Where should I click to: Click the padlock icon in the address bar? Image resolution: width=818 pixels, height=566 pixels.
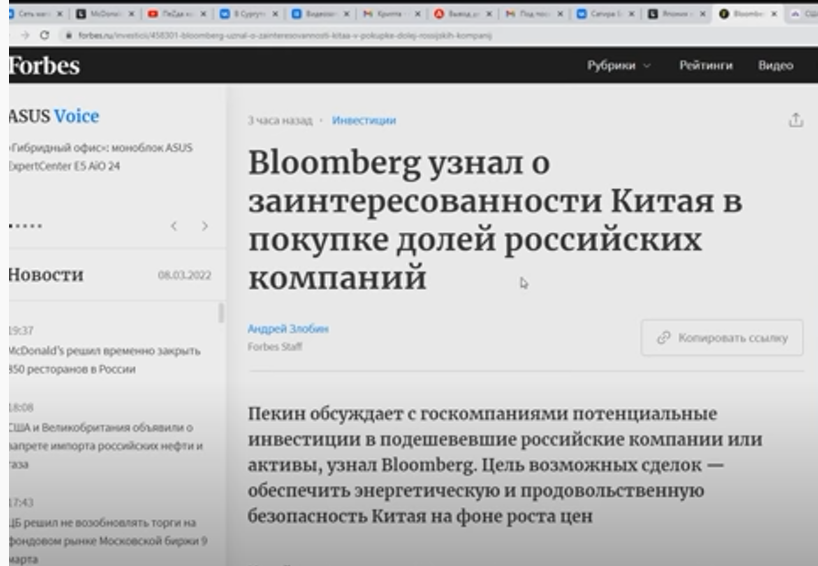click(x=70, y=35)
